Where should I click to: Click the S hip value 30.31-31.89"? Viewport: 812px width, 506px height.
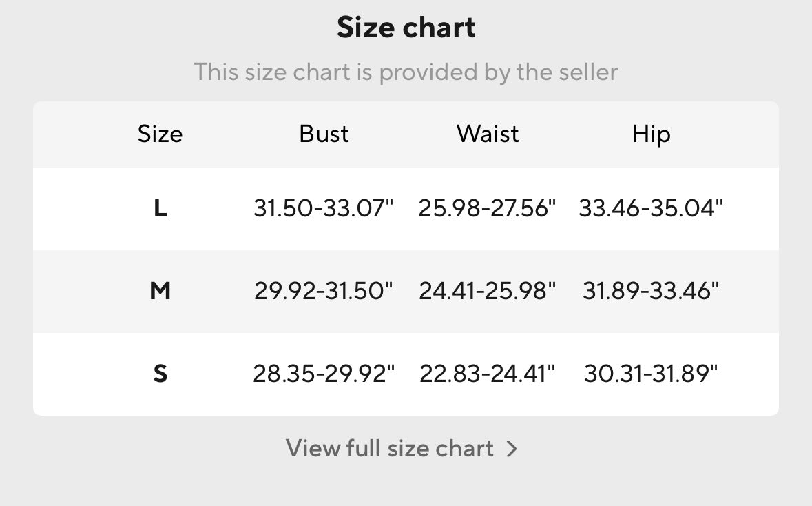(x=651, y=374)
